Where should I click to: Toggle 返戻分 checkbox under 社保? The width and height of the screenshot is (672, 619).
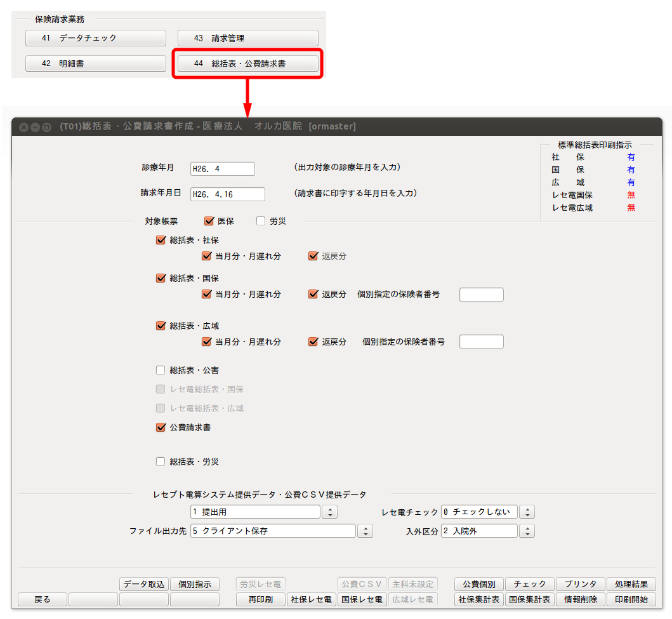pyautogui.click(x=313, y=256)
